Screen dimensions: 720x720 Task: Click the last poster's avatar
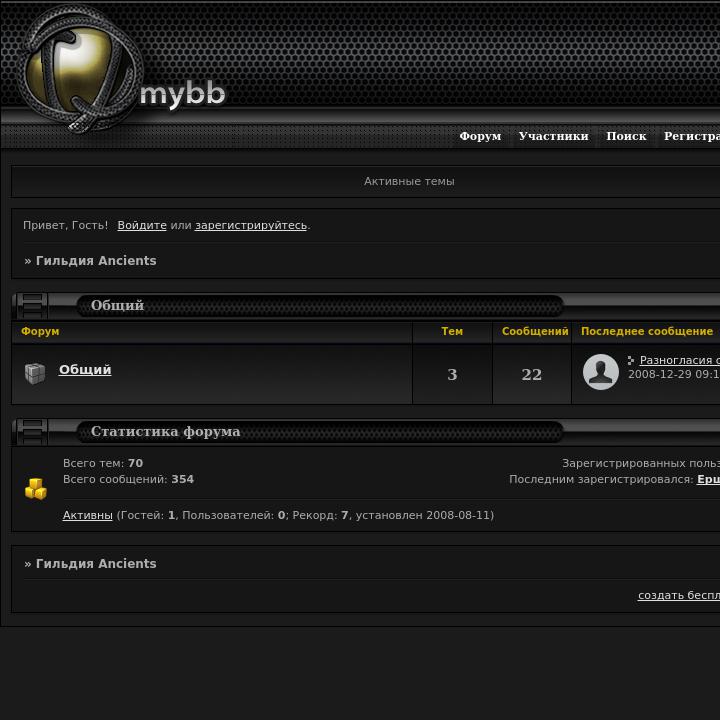[x=601, y=372]
